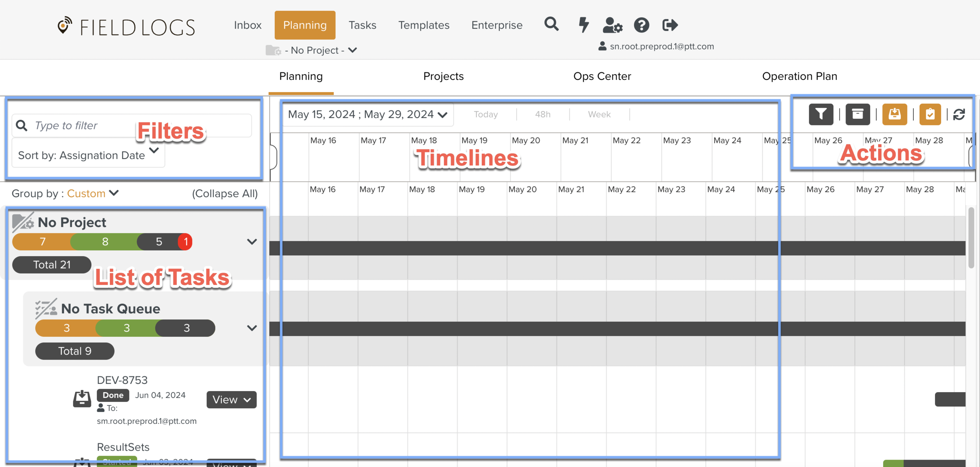Screen dimensions: 980x467
Task: Open the Templates menu item
Action: coord(424,25)
